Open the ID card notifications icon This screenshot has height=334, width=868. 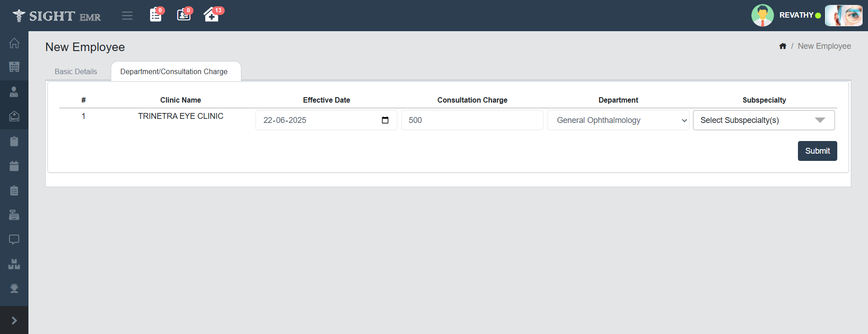184,15
